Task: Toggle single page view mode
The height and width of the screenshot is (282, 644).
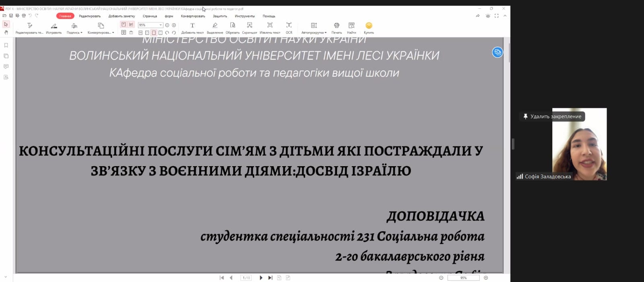Action: [124, 25]
